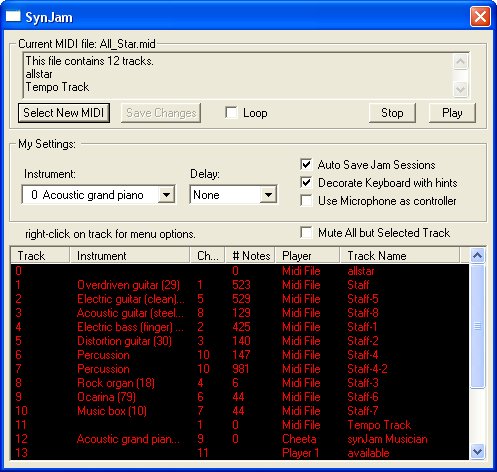Click the SynJam title bar window icon
Viewport: 497px width, 472px height.
point(13,16)
